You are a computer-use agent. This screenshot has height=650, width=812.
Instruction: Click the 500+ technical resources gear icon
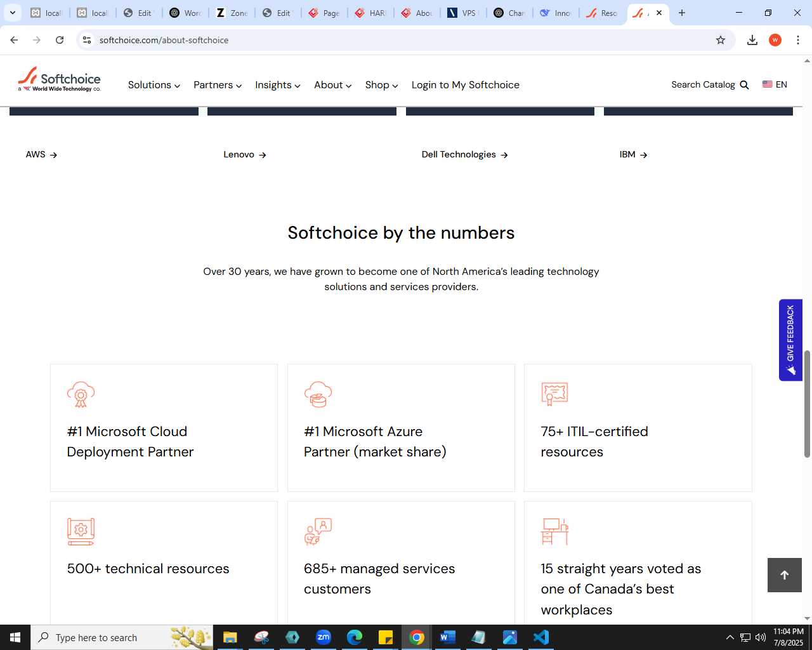[x=81, y=531]
